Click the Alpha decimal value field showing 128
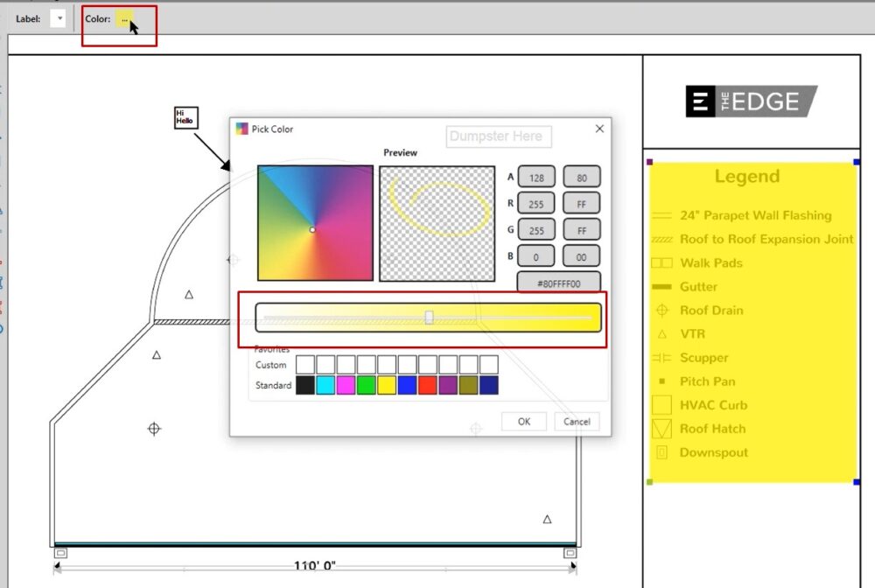875x588 pixels. pos(536,178)
